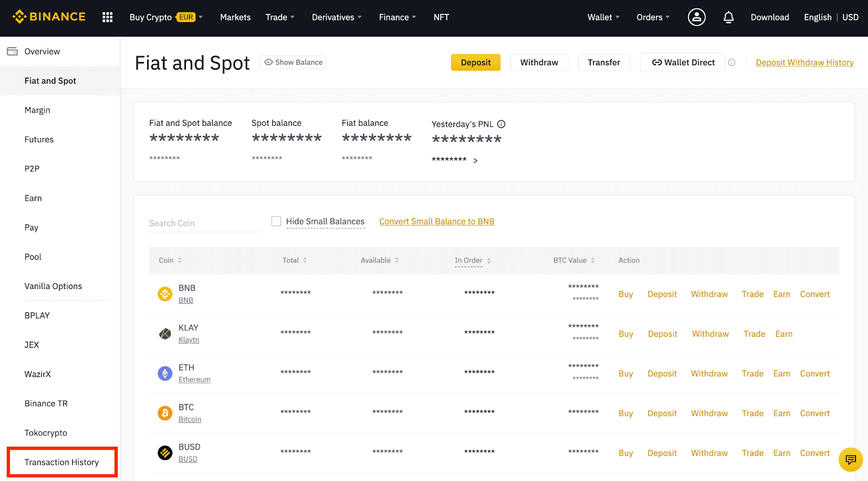
Task: Open the apps grid menu icon
Action: (x=107, y=17)
